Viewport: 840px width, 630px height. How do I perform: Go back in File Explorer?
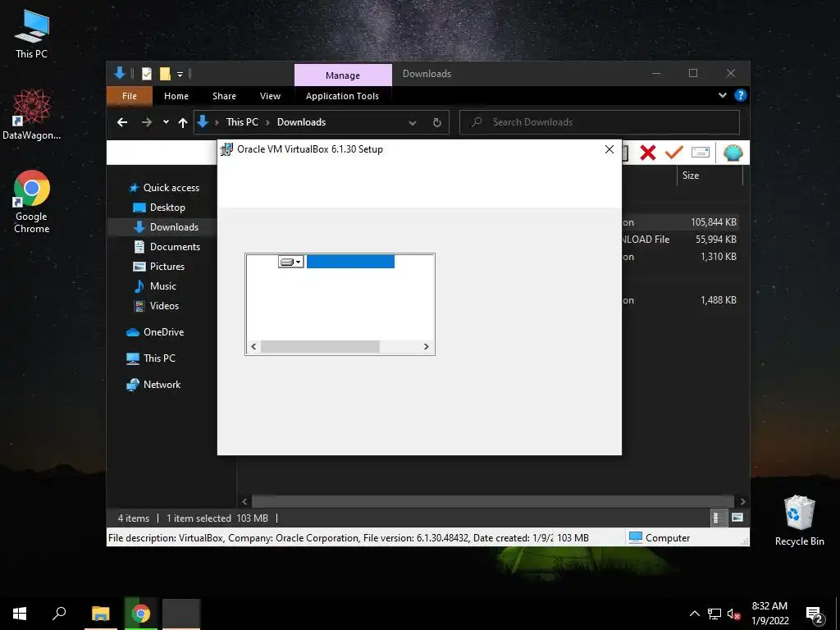(122, 122)
